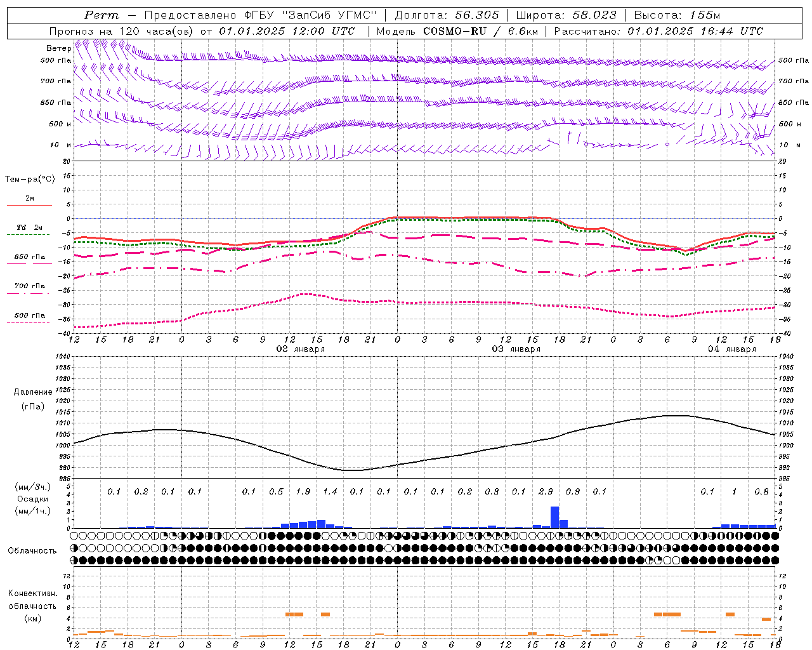This screenshot has width=812, height=650.
Task: Click the '(мм/1ч.)' hourly precipitation label
Action: pos(33,511)
